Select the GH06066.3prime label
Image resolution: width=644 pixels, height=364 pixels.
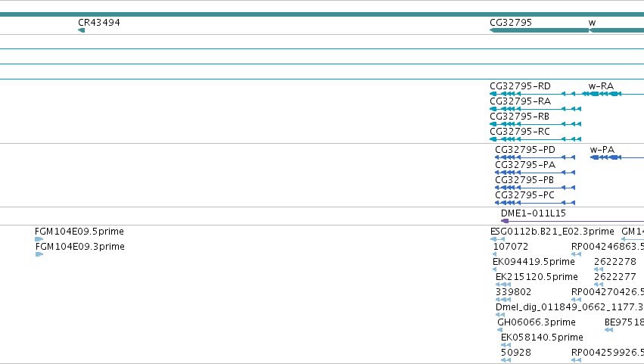pyautogui.click(x=537, y=322)
